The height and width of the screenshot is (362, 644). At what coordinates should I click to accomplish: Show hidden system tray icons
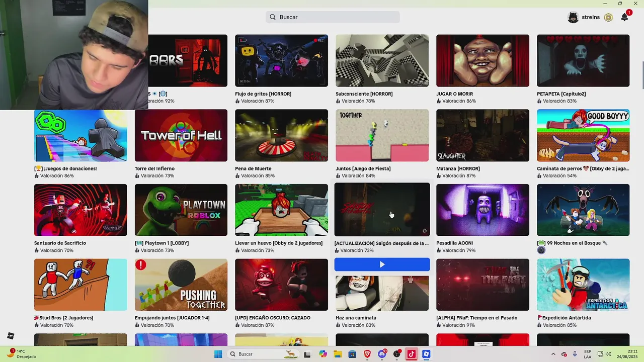(553, 354)
